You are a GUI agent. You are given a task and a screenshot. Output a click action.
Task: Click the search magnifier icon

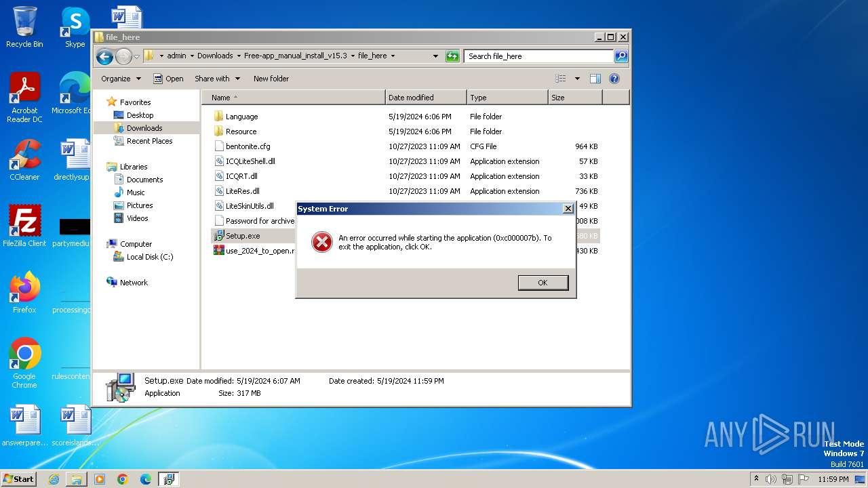coord(620,56)
